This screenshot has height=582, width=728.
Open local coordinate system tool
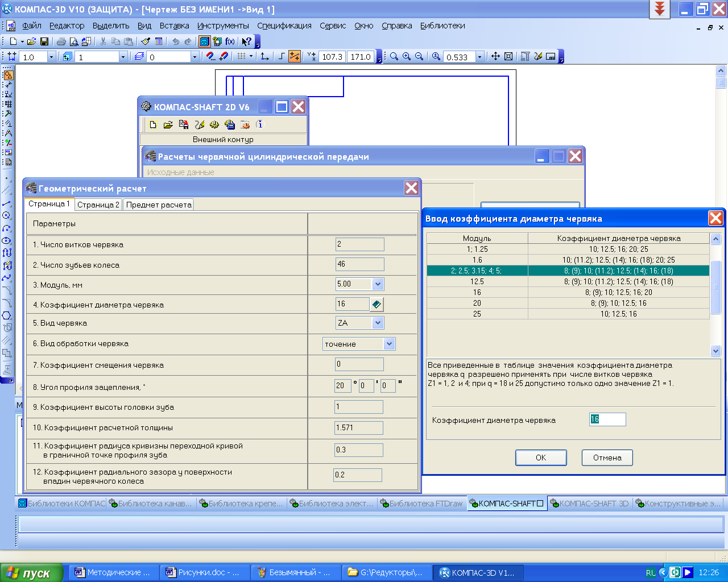264,56
